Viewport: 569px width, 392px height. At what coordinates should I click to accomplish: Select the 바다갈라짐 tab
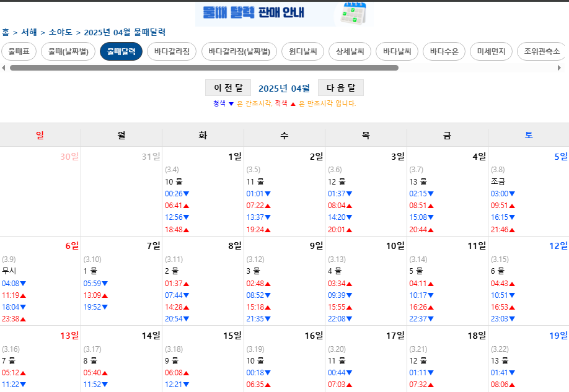point(173,52)
